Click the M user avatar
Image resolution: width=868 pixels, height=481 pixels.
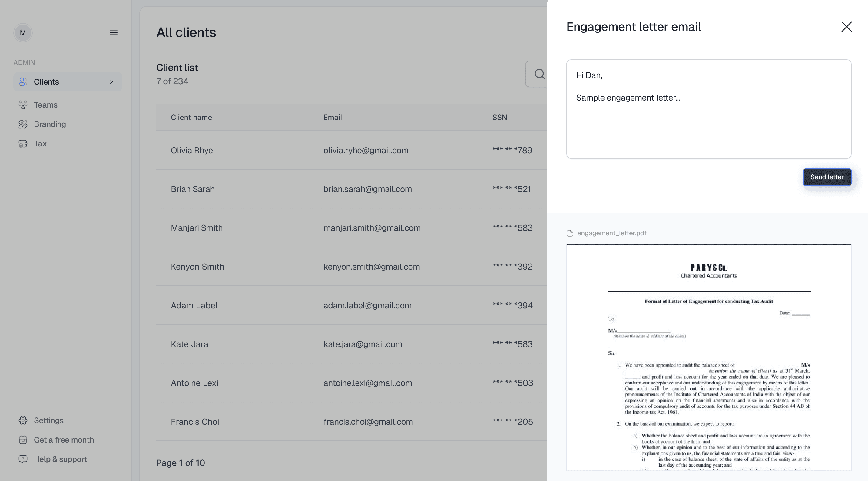tap(23, 33)
